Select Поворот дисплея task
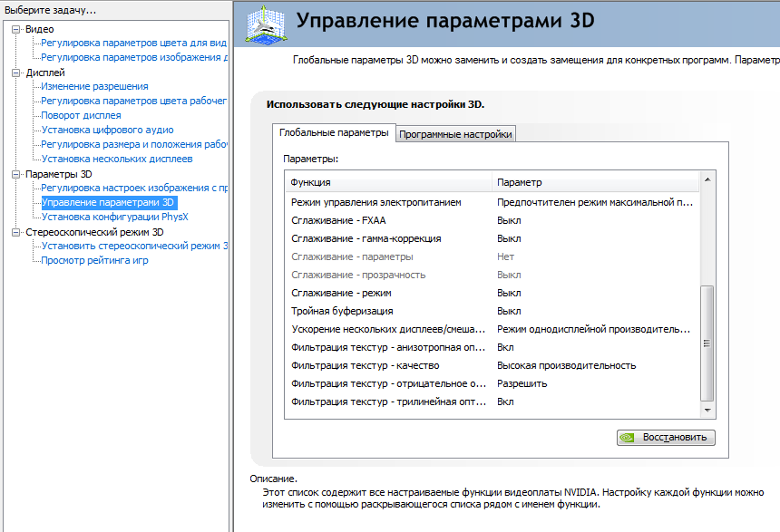The height and width of the screenshot is (532, 780). pos(81,115)
